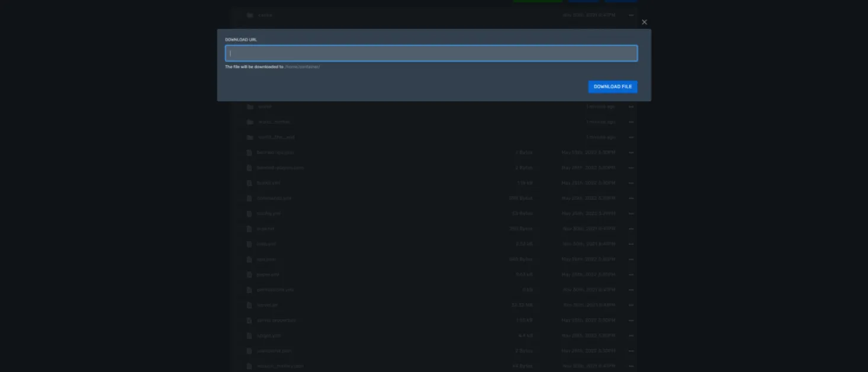Open the version_history.json file
The height and width of the screenshot is (372, 868).
point(280,366)
